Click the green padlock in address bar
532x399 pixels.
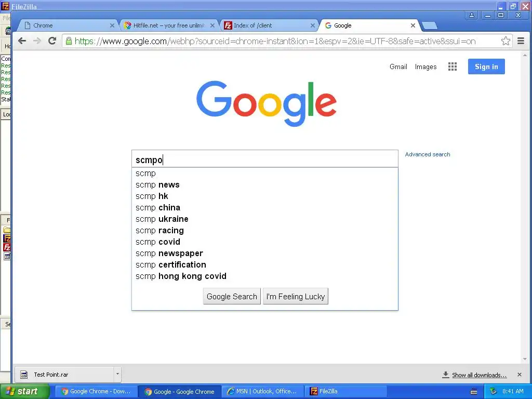69,41
